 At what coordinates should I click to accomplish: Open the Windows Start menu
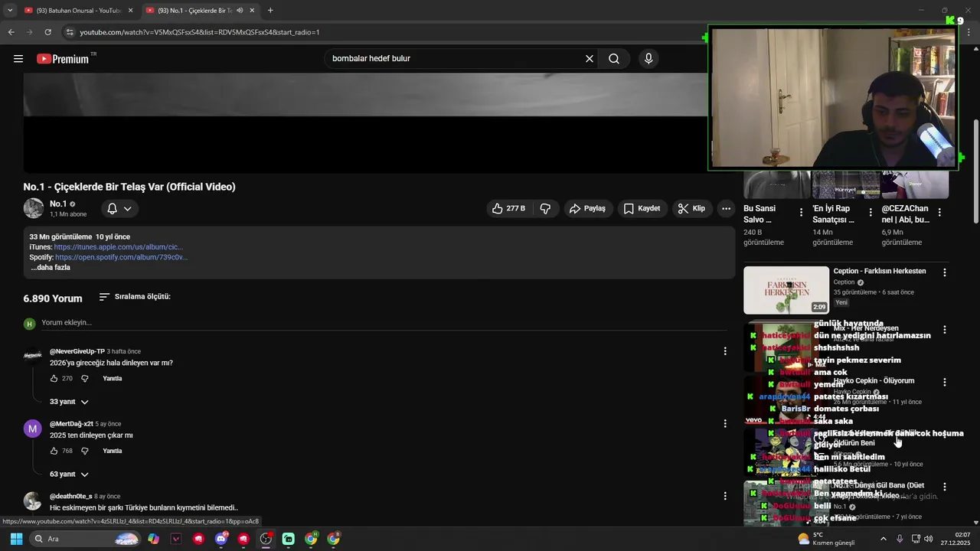16,539
